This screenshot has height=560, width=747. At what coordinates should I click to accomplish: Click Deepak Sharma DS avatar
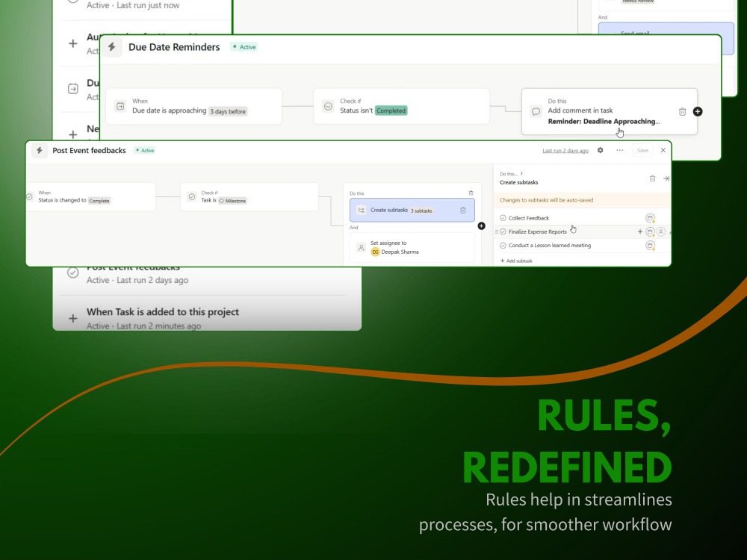click(375, 252)
